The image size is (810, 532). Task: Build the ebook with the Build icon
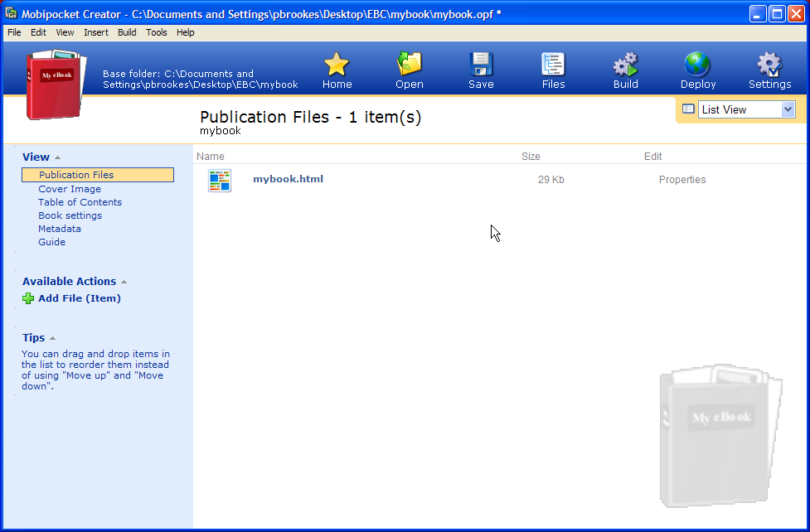626,65
